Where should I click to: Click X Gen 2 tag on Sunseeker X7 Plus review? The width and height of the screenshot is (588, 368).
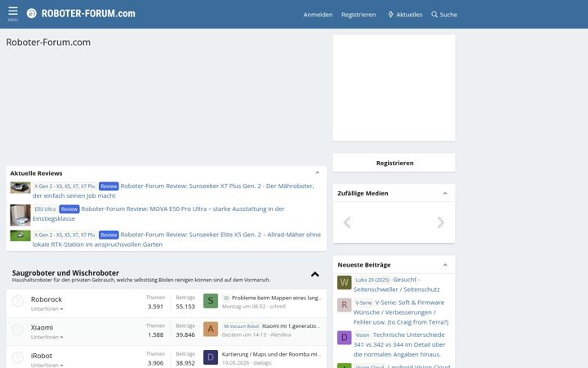click(65, 186)
